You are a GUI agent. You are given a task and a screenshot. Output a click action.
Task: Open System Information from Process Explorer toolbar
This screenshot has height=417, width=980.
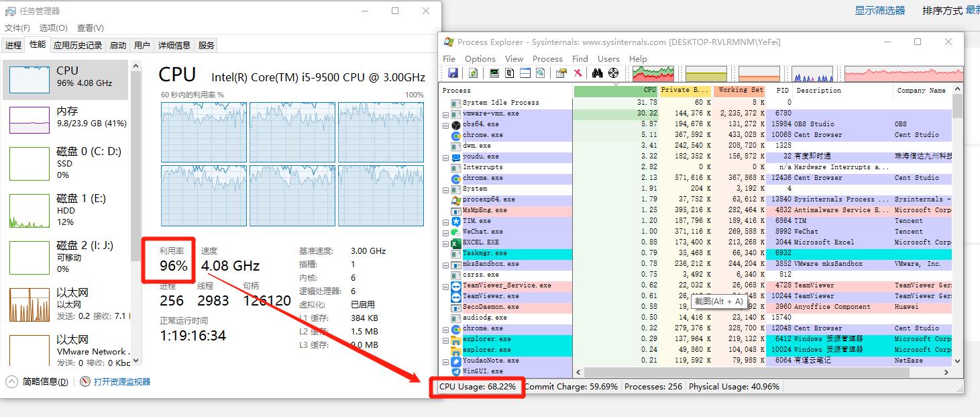pos(494,73)
